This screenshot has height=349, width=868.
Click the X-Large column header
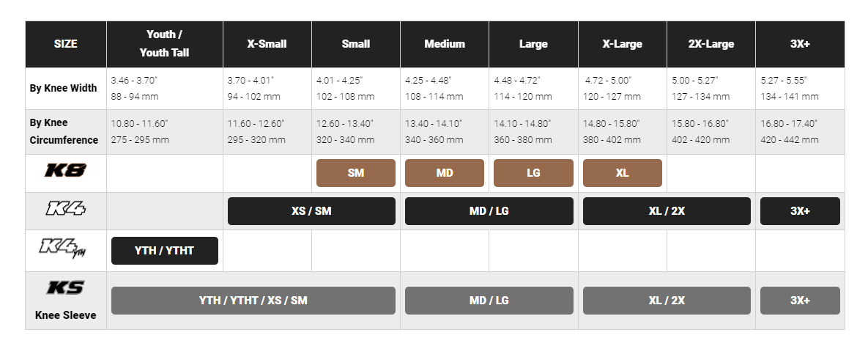click(x=622, y=44)
